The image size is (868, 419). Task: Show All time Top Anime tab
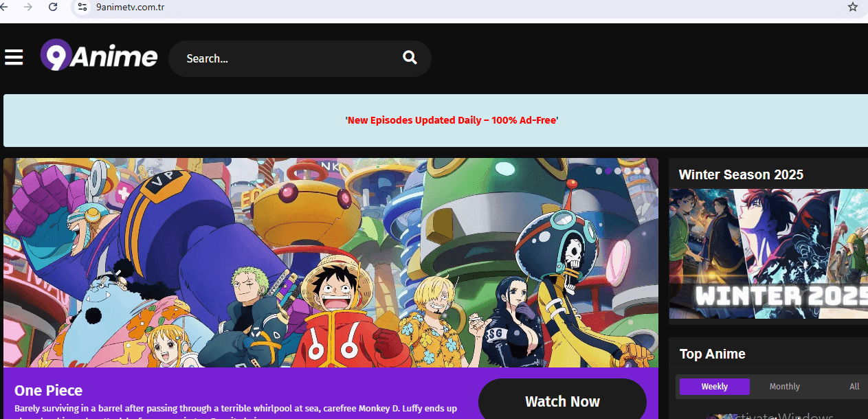pyautogui.click(x=854, y=387)
